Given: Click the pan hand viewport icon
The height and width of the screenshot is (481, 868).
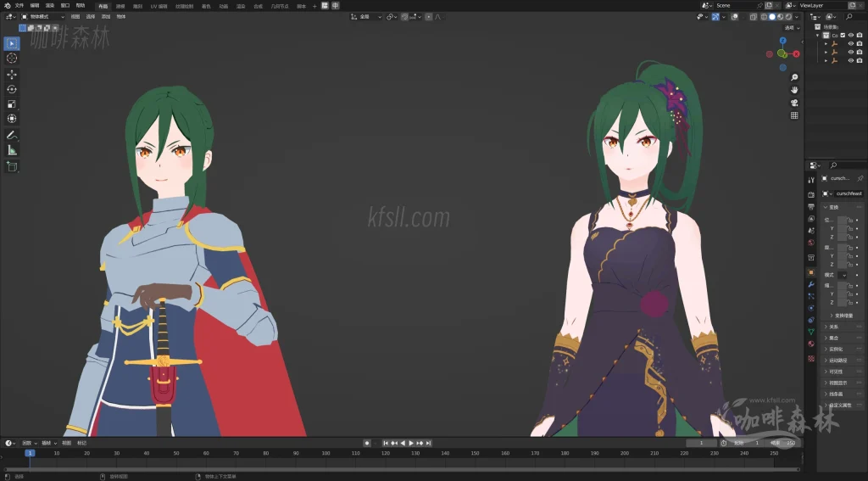Looking at the screenshot, I should point(794,90).
